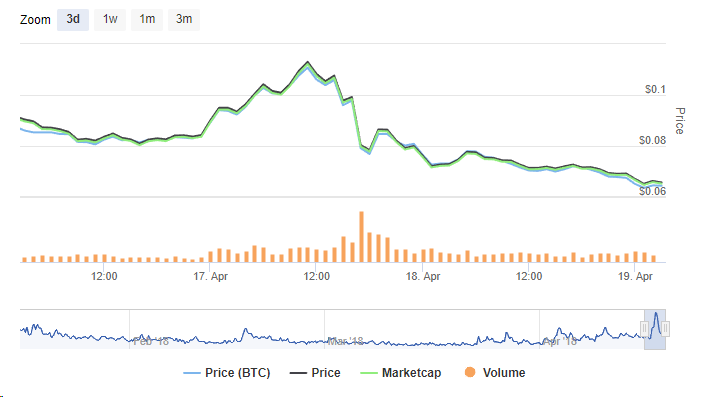Viewport: 701px width, 397px height.
Task: Select the 3d zoom range
Action: coord(73,20)
